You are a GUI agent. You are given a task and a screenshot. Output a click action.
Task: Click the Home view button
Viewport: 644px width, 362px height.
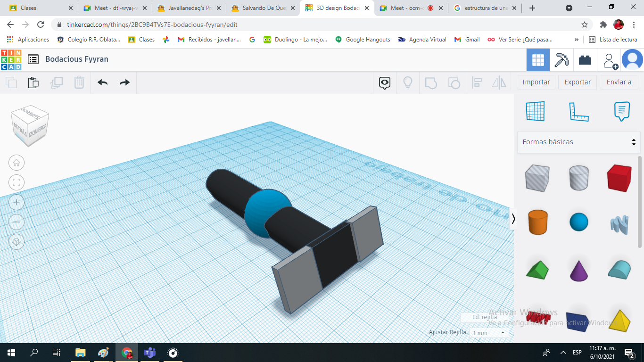(x=17, y=163)
